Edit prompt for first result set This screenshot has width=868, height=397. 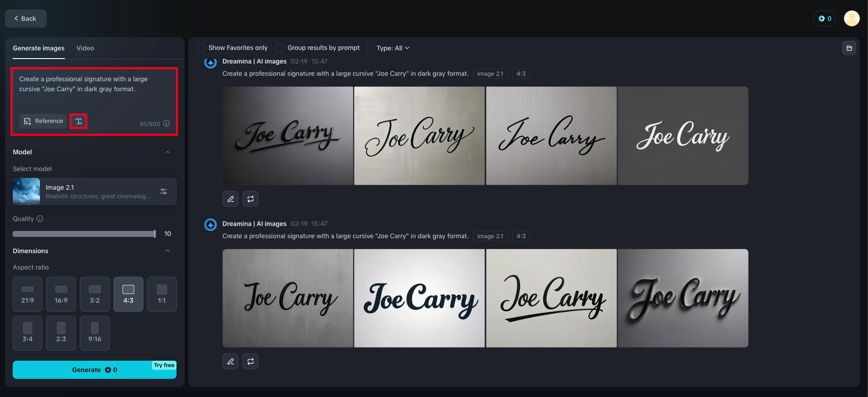[x=230, y=199]
